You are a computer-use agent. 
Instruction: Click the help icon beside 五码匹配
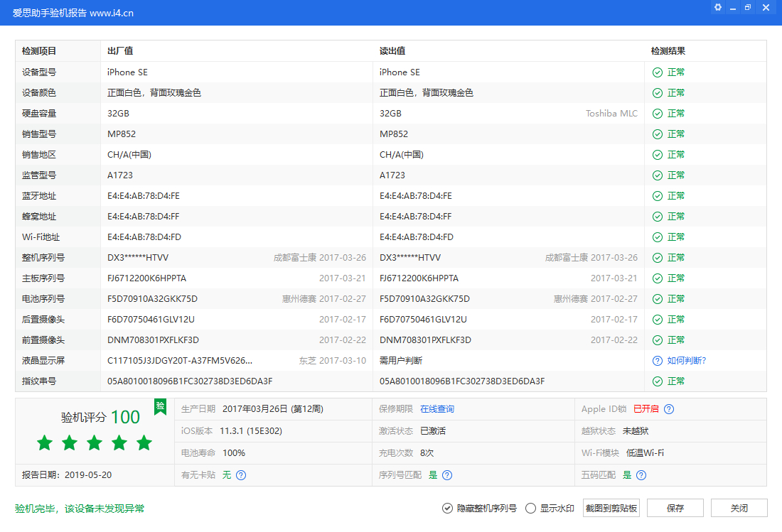pos(641,474)
